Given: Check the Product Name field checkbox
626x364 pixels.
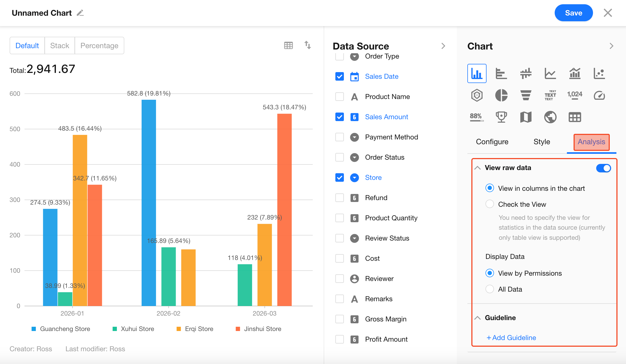Looking at the screenshot, I should [x=339, y=97].
